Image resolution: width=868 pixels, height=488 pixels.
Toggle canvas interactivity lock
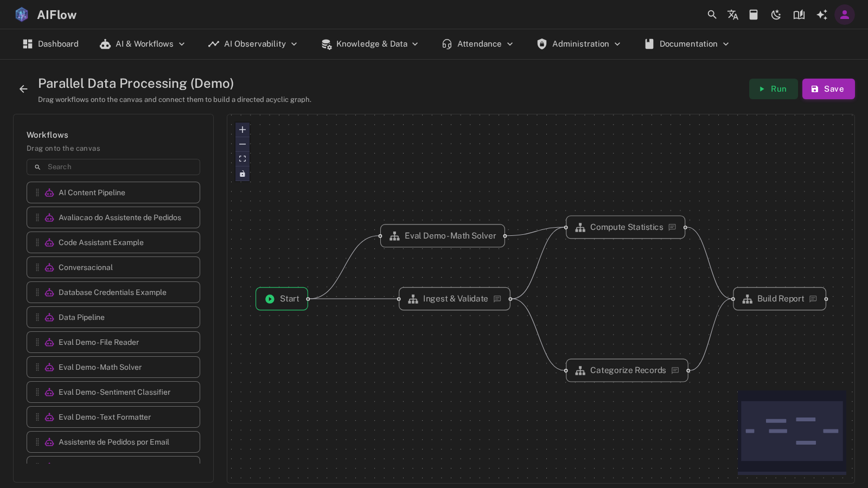point(242,174)
